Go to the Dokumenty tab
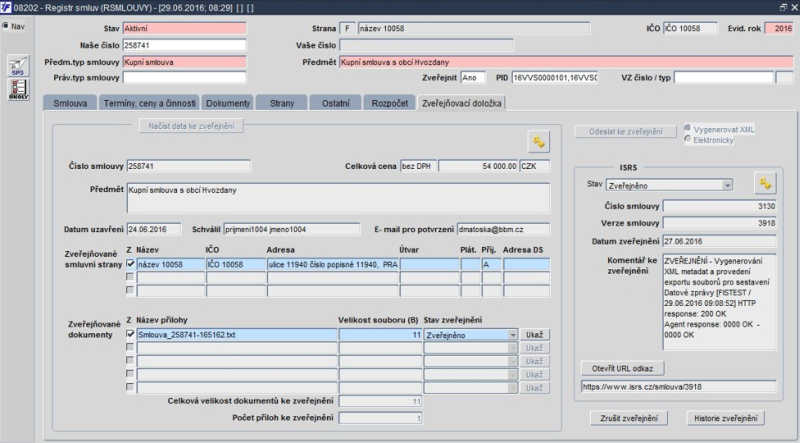Viewport: 800px width, 443px height. tap(227, 103)
